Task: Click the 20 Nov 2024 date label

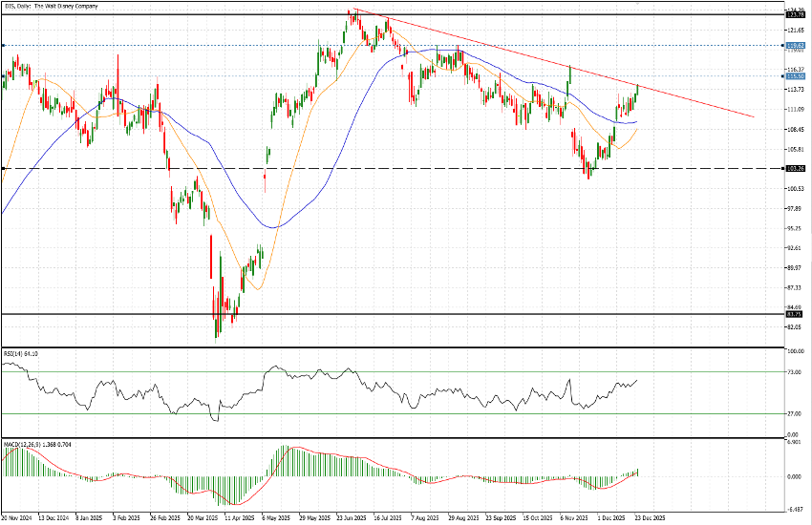Action: point(19,518)
